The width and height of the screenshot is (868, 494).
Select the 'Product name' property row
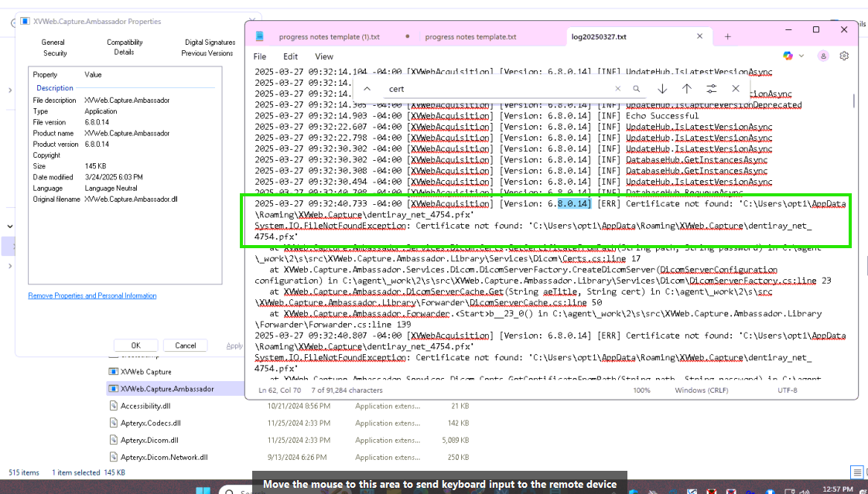(x=125, y=133)
